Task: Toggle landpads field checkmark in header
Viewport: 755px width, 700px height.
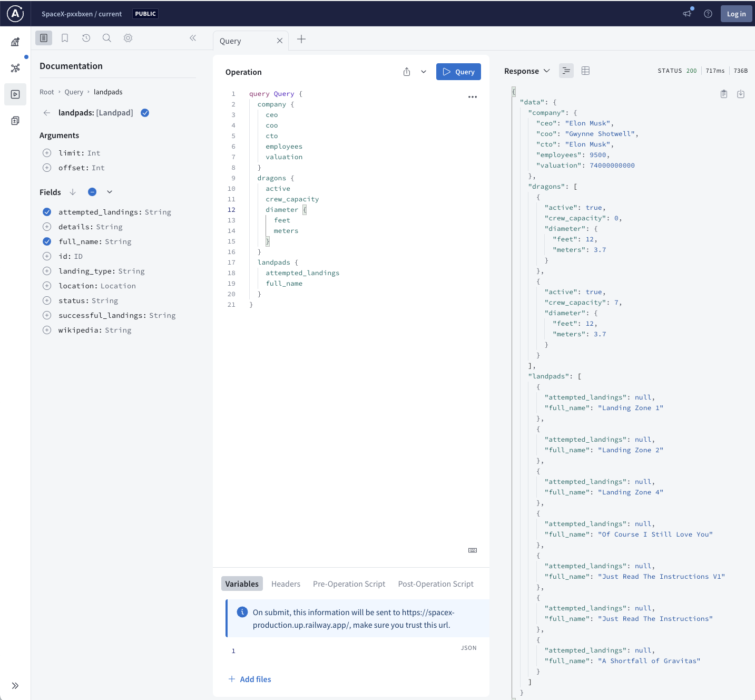Action: pyautogui.click(x=145, y=113)
